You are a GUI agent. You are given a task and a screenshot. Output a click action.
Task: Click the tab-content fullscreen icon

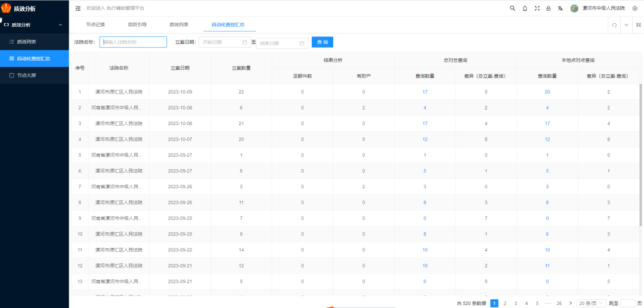[638, 25]
